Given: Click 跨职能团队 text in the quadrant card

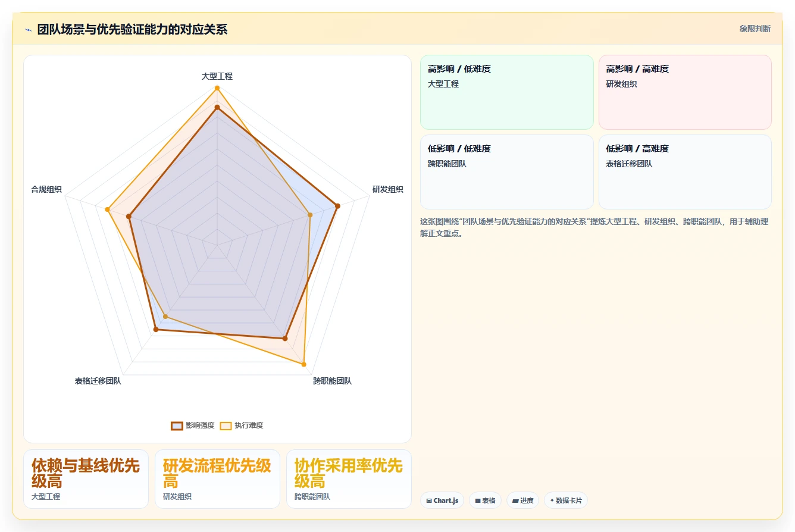Looking at the screenshot, I should [447, 164].
